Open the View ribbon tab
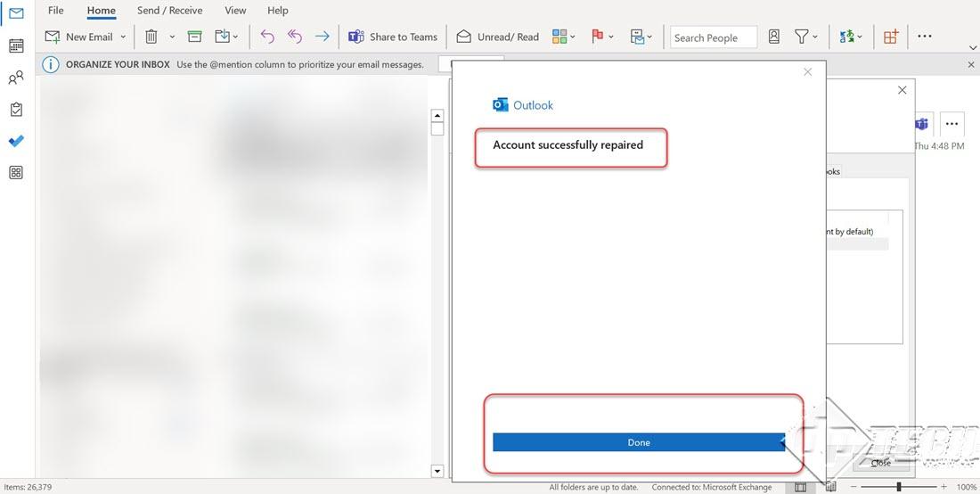Screen dimensions: 980x494 tap(235, 11)
